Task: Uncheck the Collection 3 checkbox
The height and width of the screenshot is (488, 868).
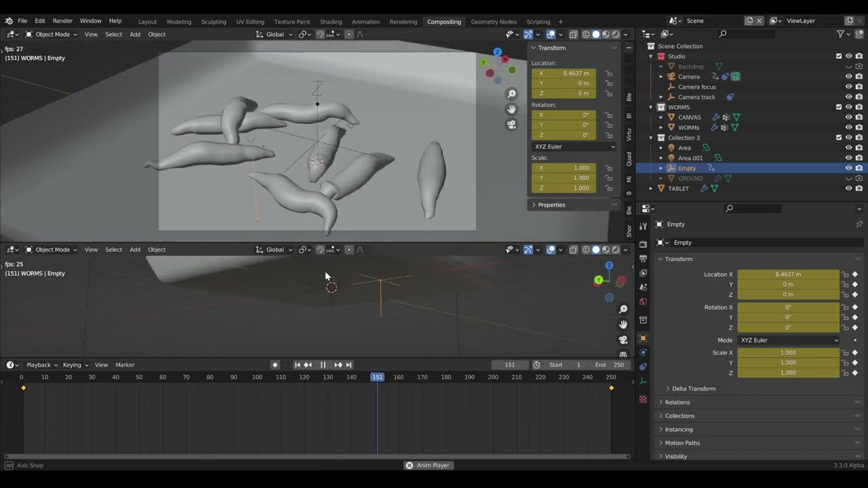Action: tap(839, 138)
